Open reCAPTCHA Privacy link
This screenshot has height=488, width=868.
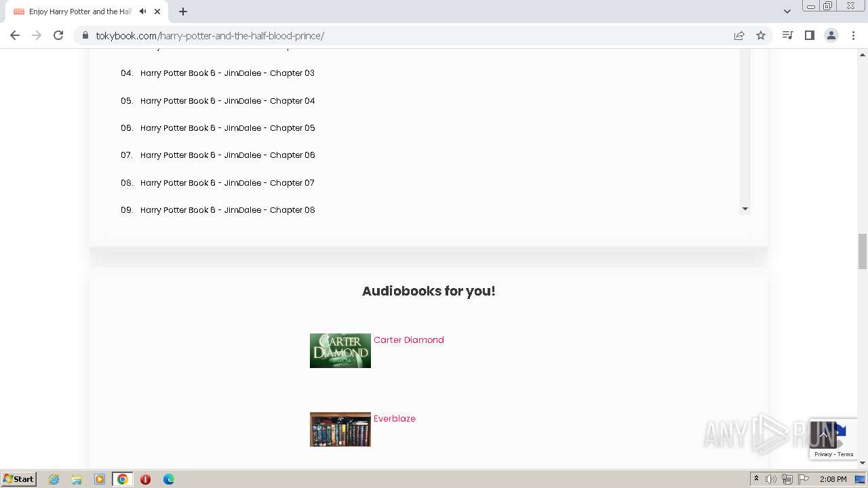(x=823, y=454)
